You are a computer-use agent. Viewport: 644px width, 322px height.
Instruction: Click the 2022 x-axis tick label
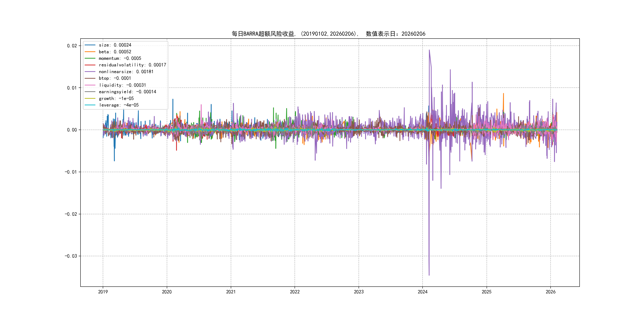tap(295, 292)
